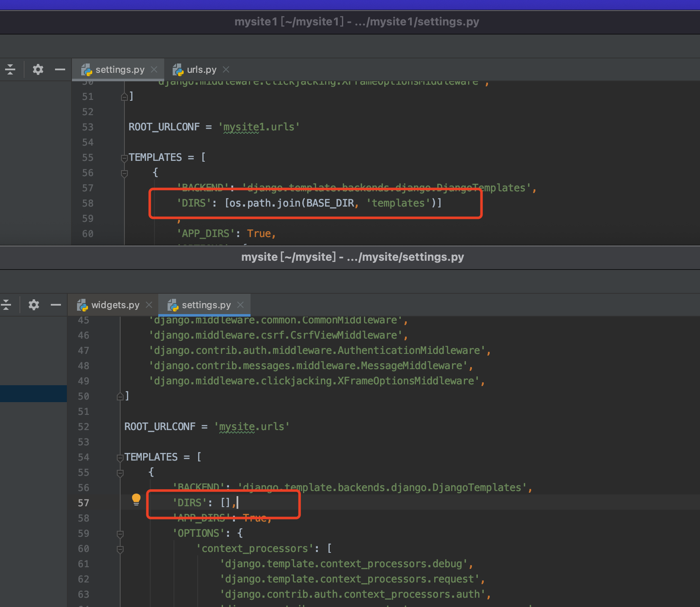Click TEMPLATES variable on line 54 in mysite
This screenshot has width=700, height=607.
pos(151,457)
